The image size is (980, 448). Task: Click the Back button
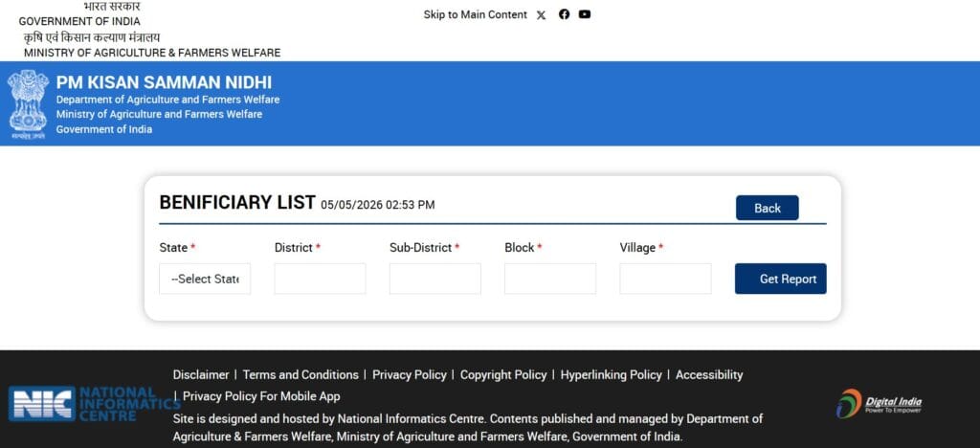click(x=767, y=208)
